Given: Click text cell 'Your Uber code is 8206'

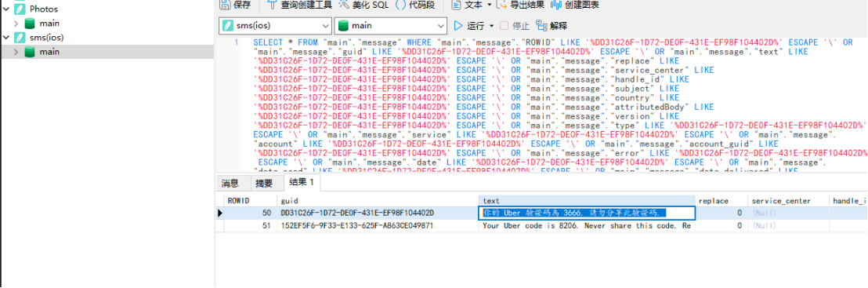Looking at the screenshot, I should pos(587,226).
